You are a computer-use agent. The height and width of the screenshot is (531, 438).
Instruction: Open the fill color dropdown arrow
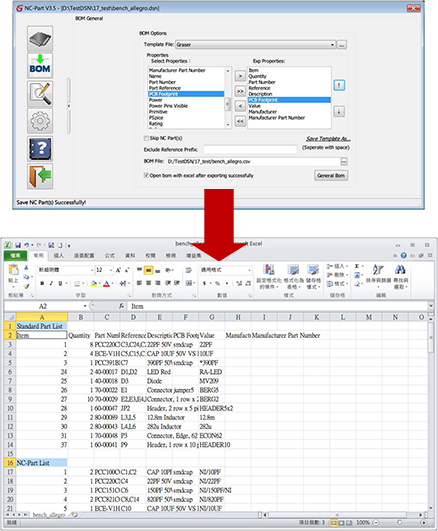[x=99, y=283]
